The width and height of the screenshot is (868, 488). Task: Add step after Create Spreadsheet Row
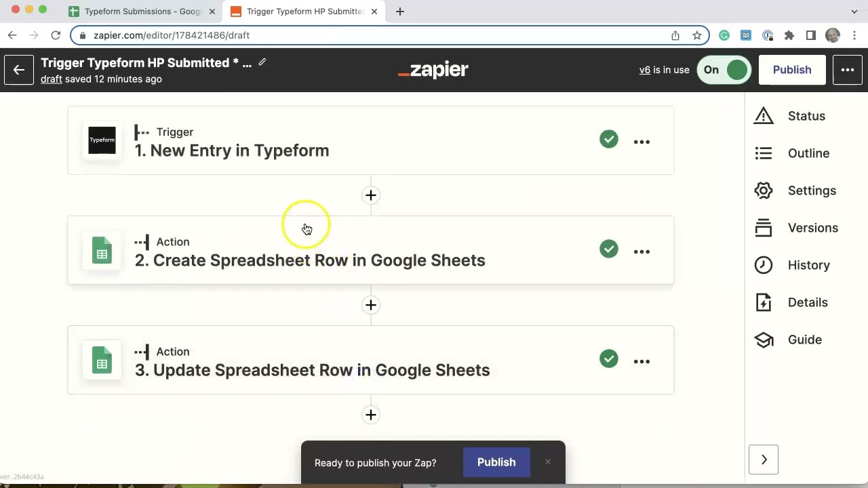click(x=371, y=305)
